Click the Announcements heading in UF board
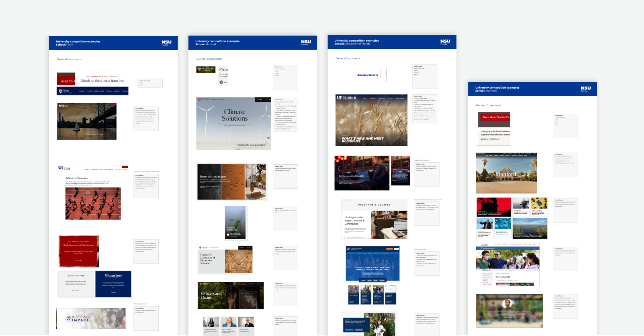 click(x=367, y=75)
